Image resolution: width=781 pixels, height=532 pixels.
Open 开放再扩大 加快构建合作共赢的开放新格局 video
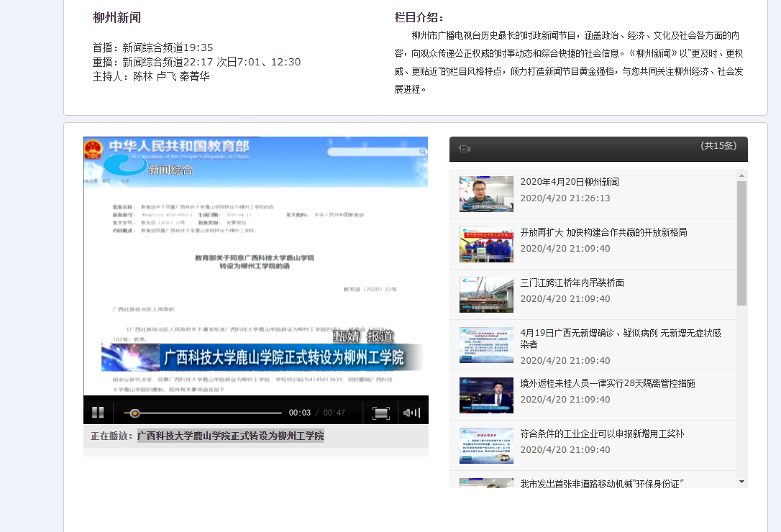[603, 232]
